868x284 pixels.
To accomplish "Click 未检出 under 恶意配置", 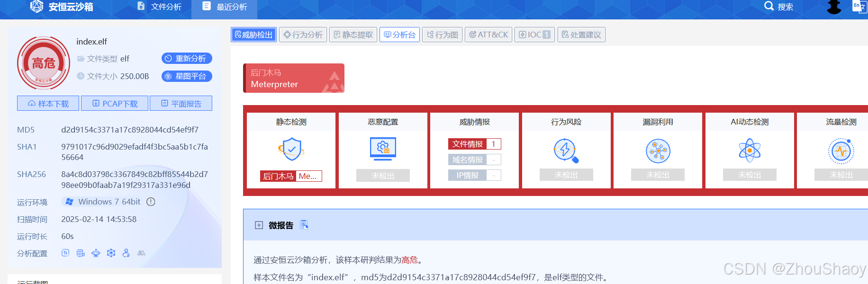I will point(383,176).
